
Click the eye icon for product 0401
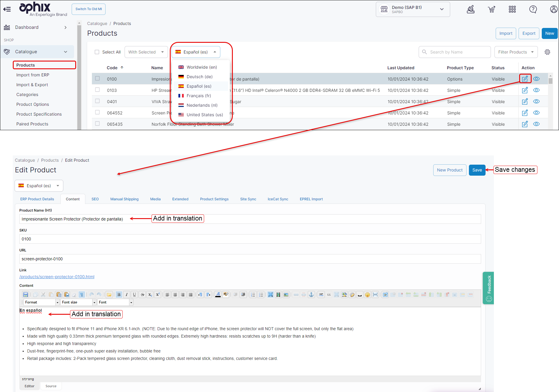536,101
